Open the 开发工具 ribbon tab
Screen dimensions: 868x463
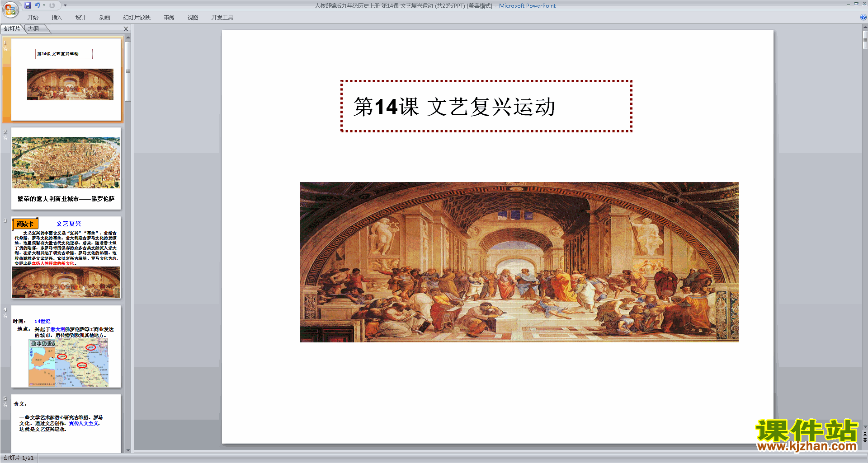coord(222,18)
